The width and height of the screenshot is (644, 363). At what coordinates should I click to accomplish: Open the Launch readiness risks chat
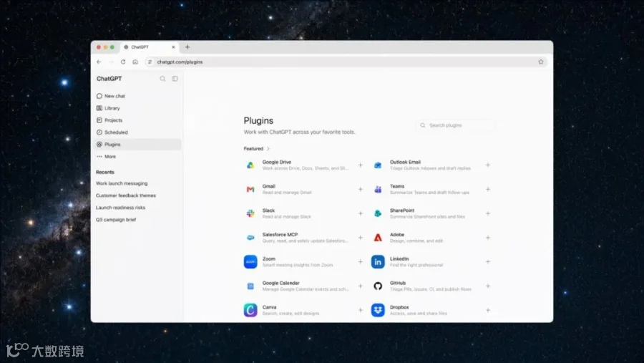(120, 208)
